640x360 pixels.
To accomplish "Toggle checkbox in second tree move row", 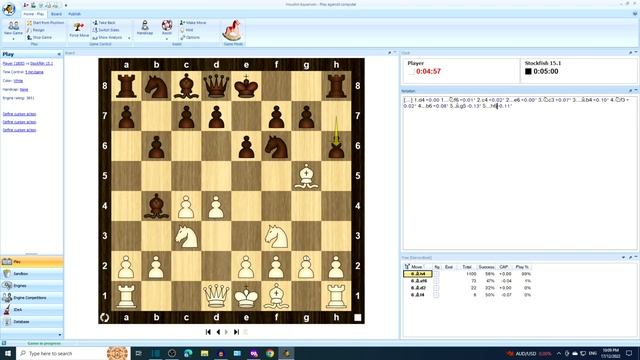I will pyautogui.click(x=436, y=281).
